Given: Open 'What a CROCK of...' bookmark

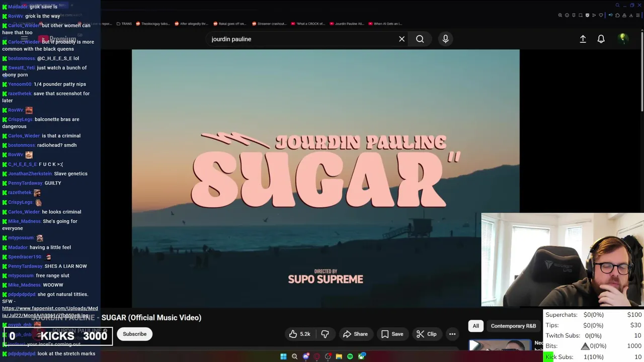Looking at the screenshot, I should (x=308, y=24).
